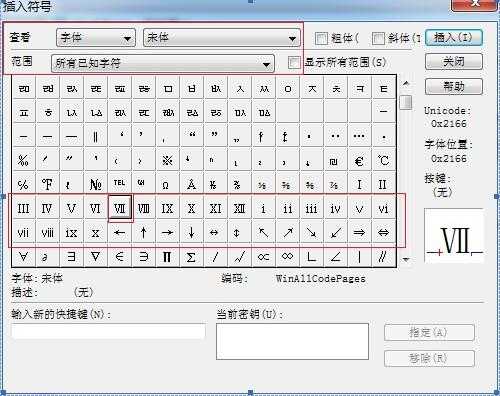Viewport: 500px width, 396px height.
Task: Pick the degree Fahrenheit ℉ symbol
Action: click(47, 185)
